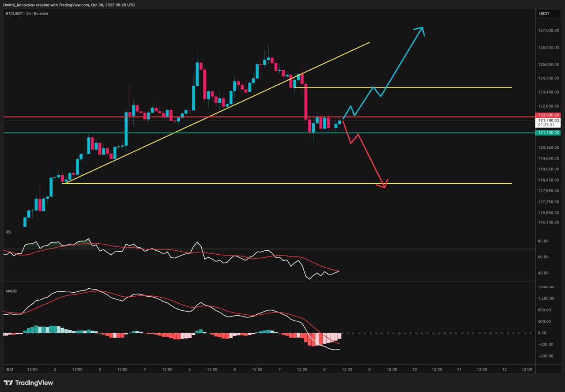Click the large red breakdown candle
Screen dimensions: 565x392
(x=305, y=102)
